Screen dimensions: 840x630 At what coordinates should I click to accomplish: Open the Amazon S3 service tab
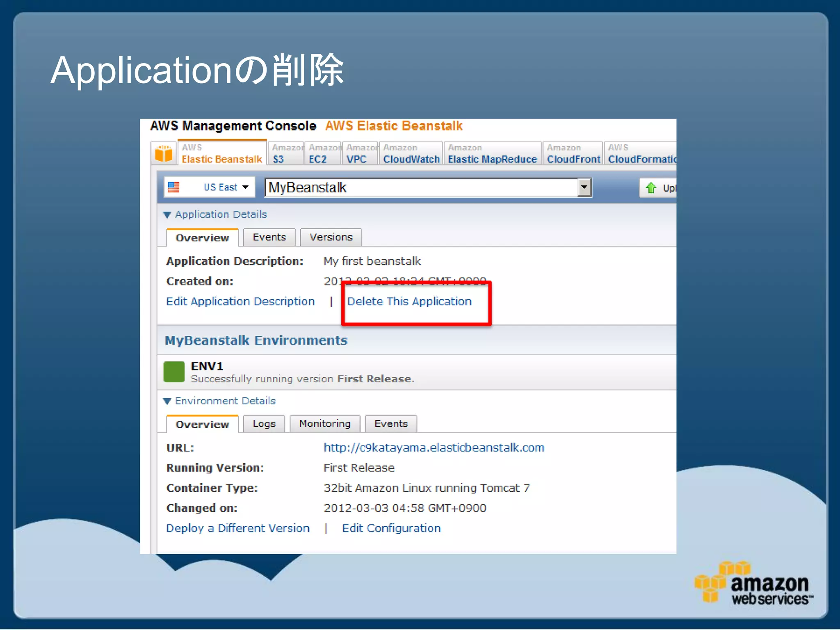(285, 153)
